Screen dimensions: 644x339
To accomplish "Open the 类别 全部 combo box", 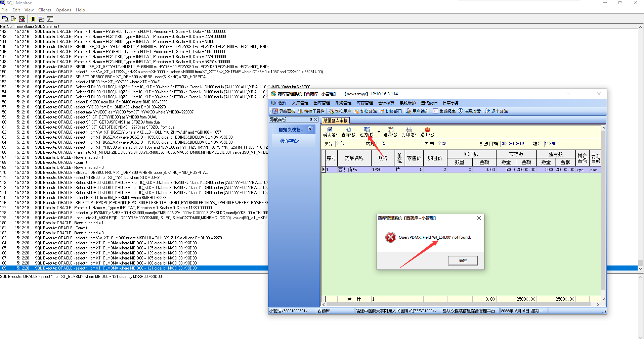I will point(349,144).
